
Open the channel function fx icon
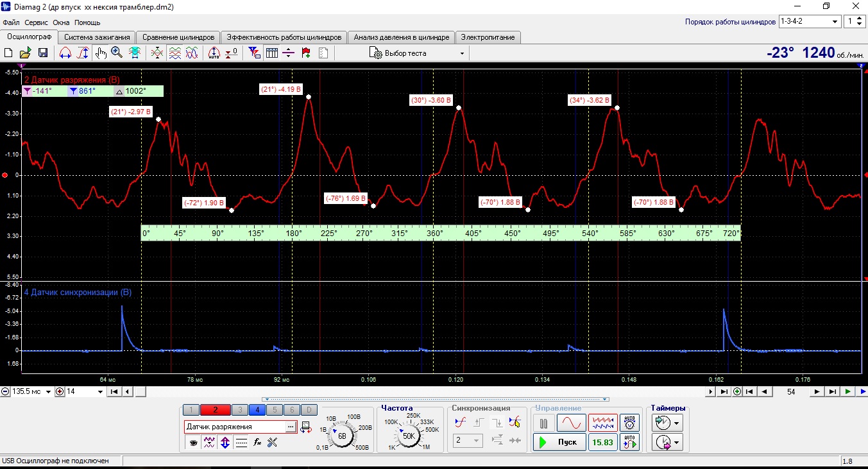[x=257, y=442]
